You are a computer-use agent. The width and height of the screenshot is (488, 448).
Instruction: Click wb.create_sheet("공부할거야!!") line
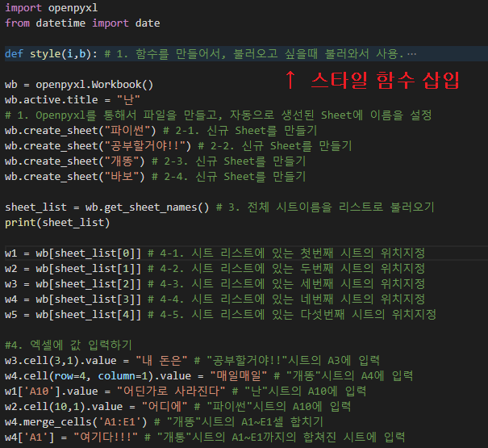(x=178, y=146)
